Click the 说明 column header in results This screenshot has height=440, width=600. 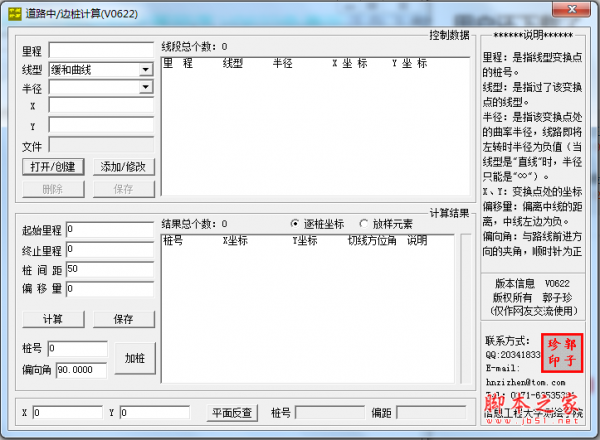417,241
